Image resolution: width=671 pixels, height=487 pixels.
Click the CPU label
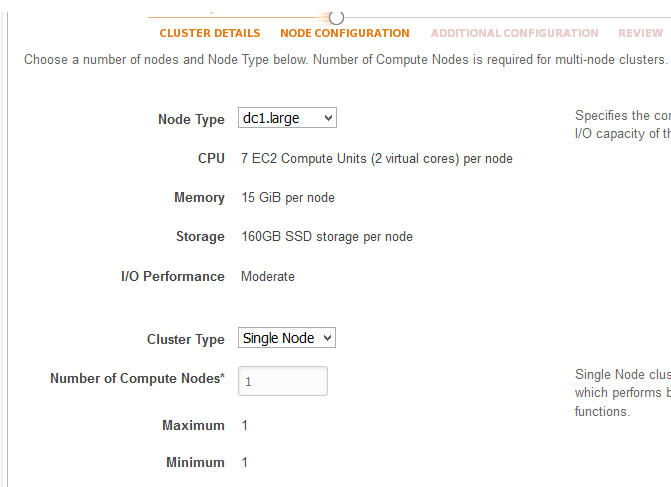coord(211,158)
